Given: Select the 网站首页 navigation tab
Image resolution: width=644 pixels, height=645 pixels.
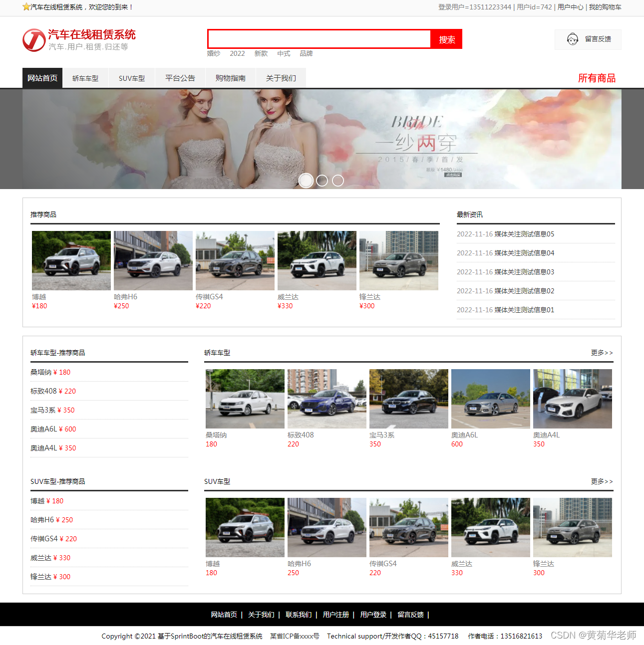Looking at the screenshot, I should pos(42,78).
